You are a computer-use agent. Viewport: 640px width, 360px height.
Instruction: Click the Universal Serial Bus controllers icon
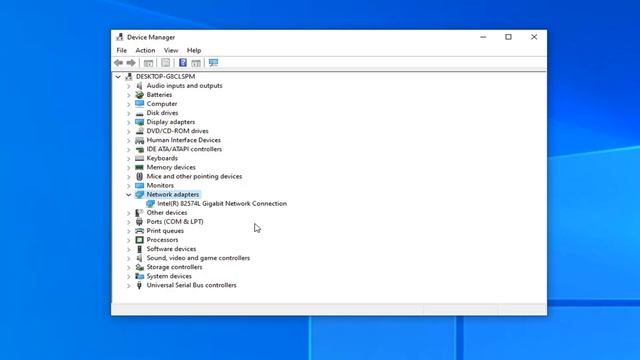tap(139, 285)
